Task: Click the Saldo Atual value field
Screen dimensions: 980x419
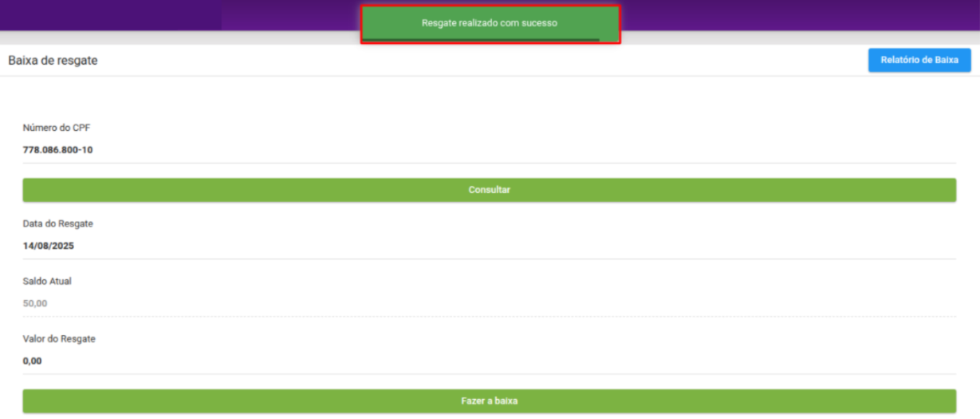Action: pyautogui.click(x=489, y=303)
